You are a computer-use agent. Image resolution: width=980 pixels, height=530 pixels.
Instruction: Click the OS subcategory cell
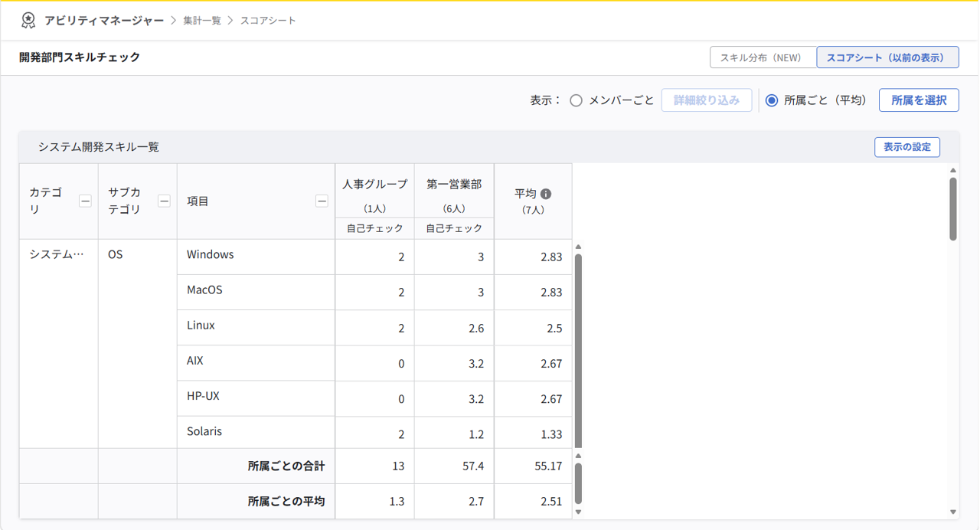(x=137, y=343)
